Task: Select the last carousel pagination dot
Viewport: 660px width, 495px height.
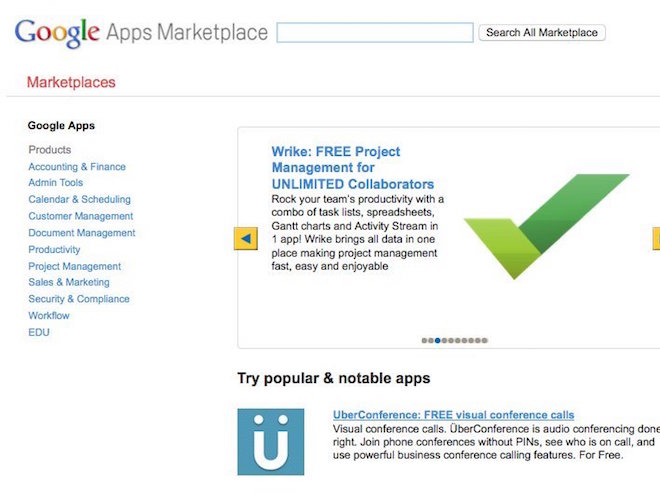Action: click(x=485, y=341)
